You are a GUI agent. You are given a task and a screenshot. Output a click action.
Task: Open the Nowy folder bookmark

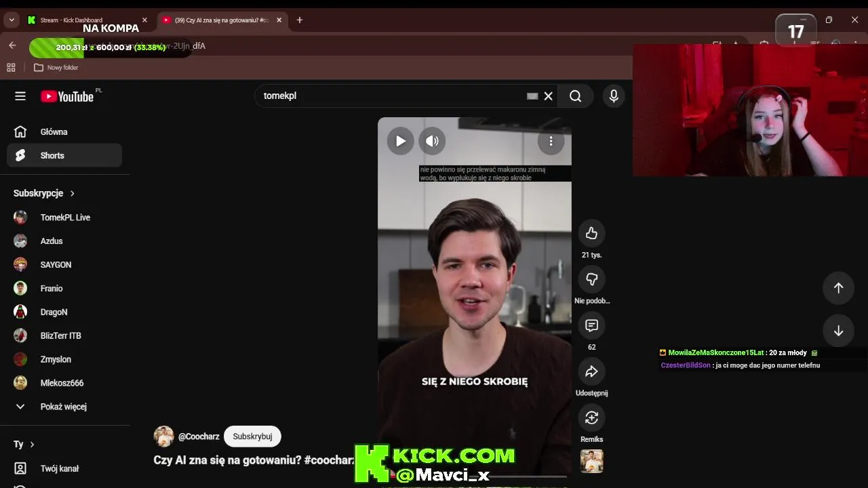pos(56,68)
